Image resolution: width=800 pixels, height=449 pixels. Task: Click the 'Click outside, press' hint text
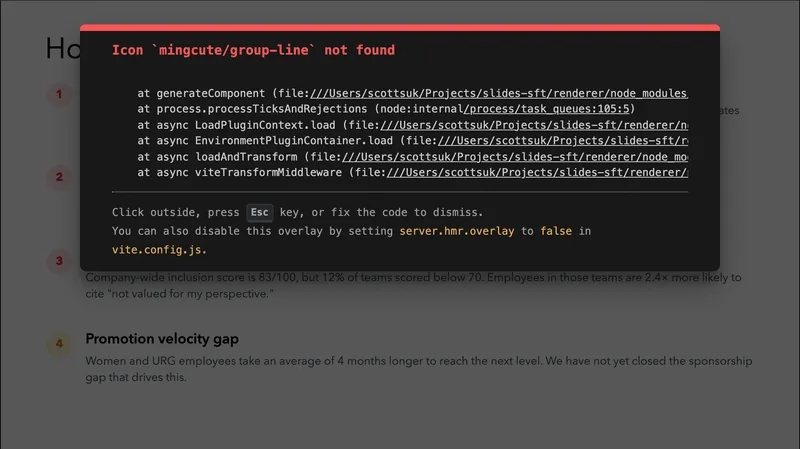[x=175, y=212]
